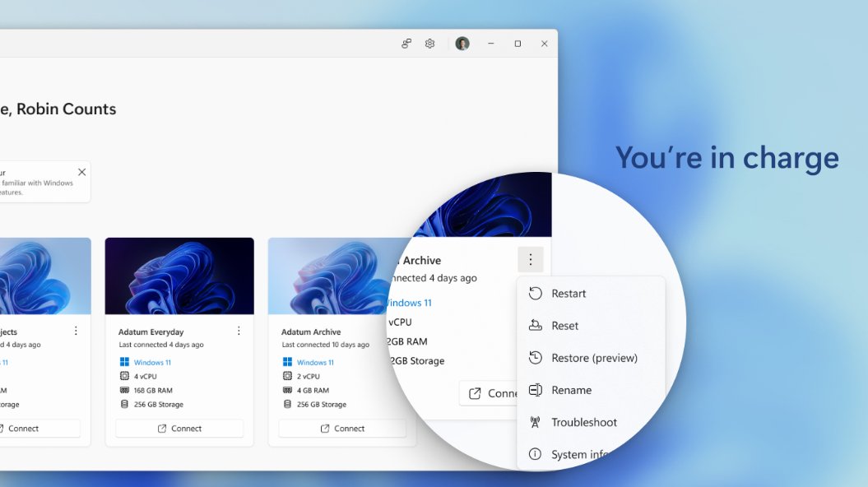Click the Windows logo icon on Adatum Everyday
This screenshot has width=868, height=487.
[124, 362]
